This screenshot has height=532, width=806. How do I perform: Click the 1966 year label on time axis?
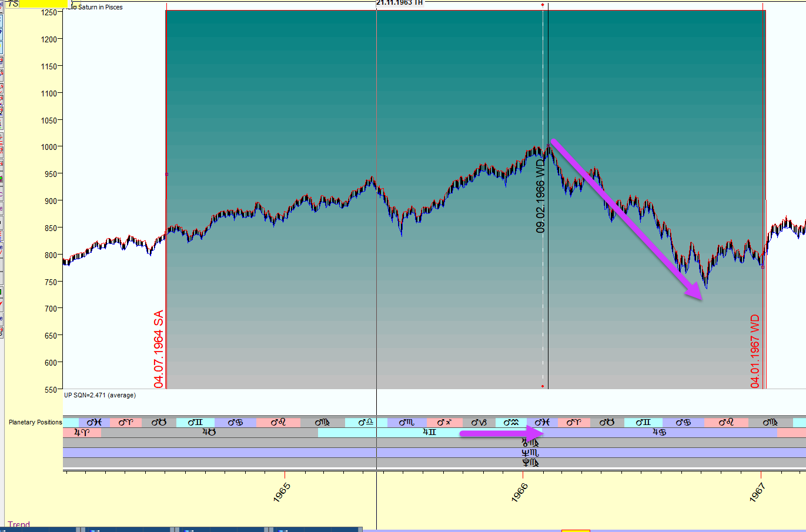[520, 493]
